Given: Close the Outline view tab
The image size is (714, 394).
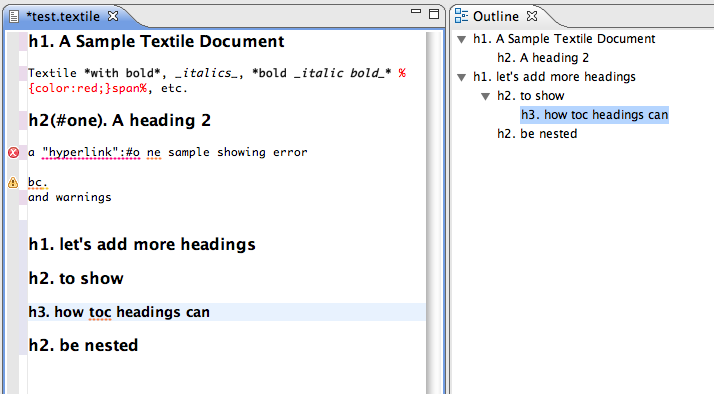Looking at the screenshot, I should click(x=532, y=16).
